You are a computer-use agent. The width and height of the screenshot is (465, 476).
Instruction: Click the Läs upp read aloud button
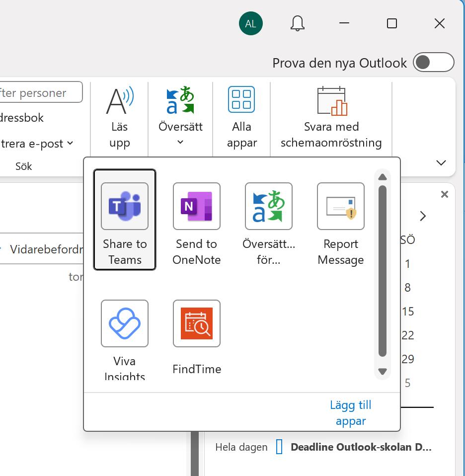(120, 118)
